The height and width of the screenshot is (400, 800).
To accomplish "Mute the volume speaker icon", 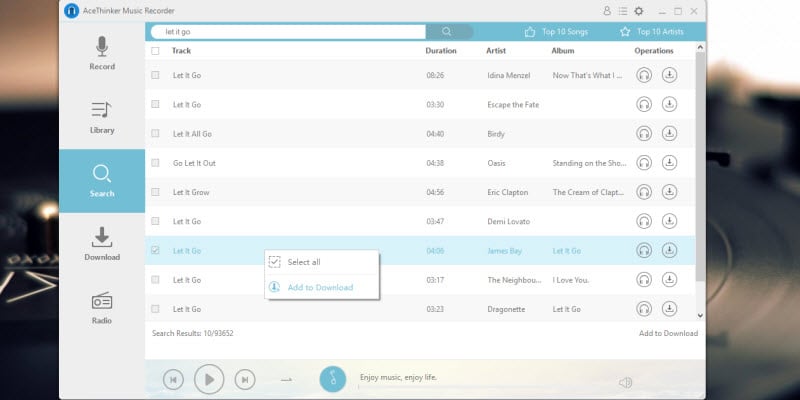I will point(626,383).
